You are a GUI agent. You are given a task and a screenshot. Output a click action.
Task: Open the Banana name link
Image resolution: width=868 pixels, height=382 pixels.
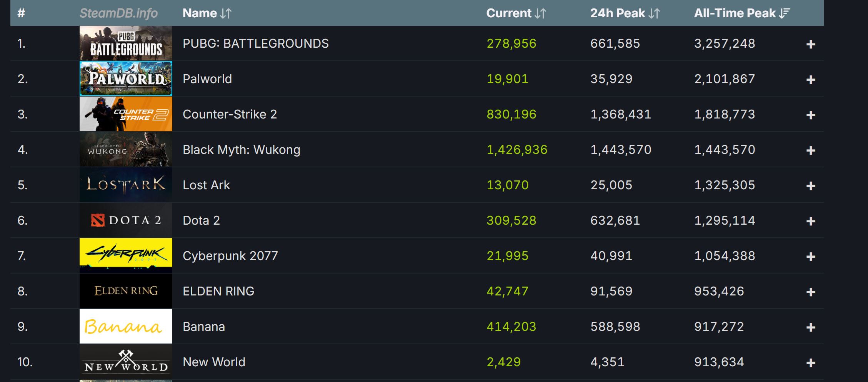[204, 327]
